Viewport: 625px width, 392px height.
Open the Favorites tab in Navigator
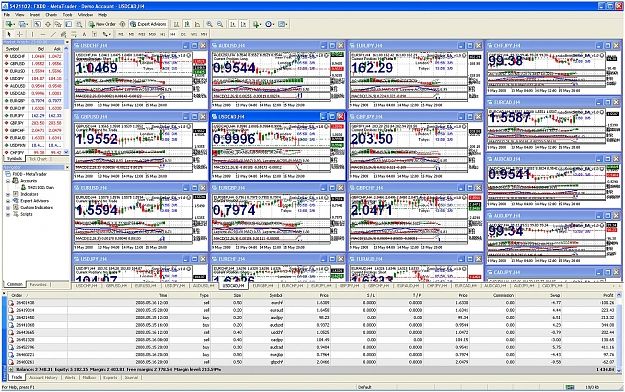pyautogui.click(x=38, y=285)
